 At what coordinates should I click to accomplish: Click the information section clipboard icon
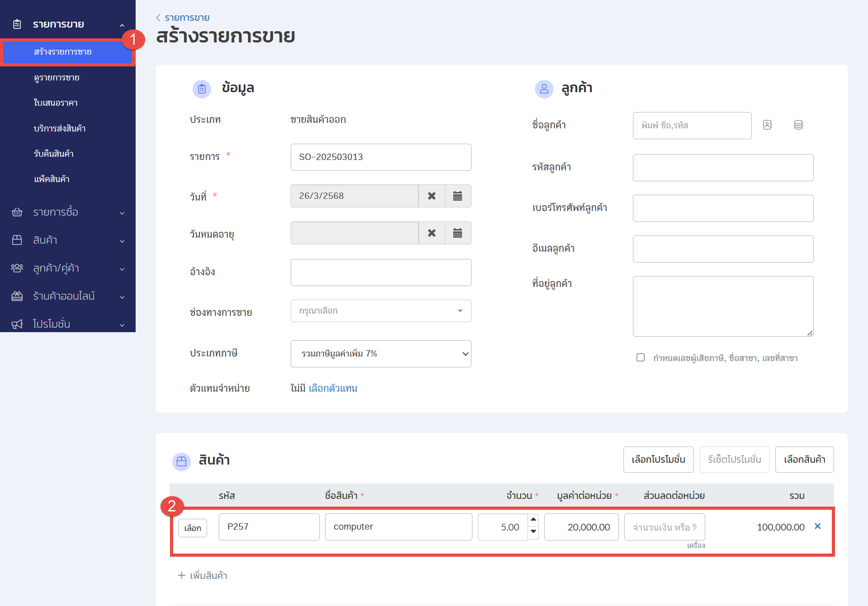coord(202,89)
